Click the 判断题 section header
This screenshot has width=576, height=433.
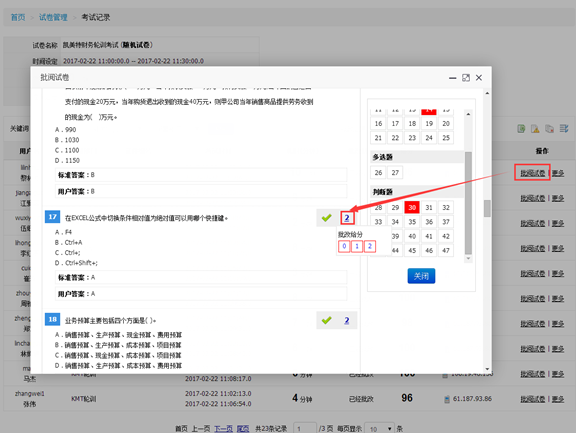click(417, 192)
